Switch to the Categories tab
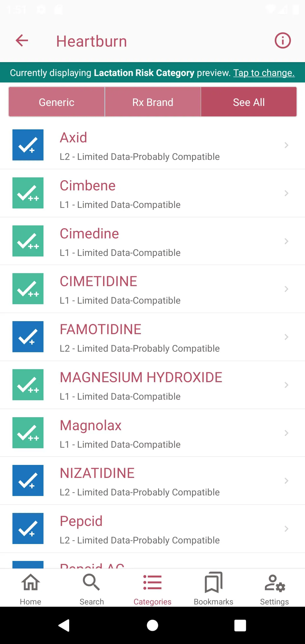305x644 pixels. point(152,589)
